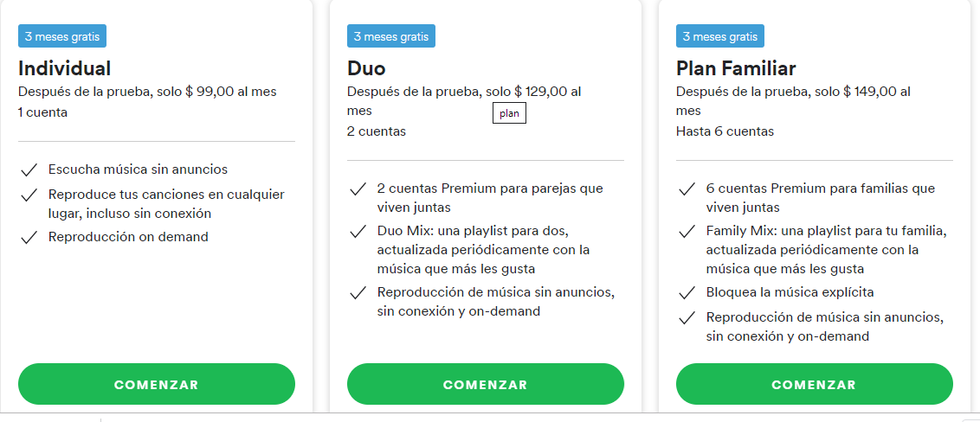Screen dimensions: 980x422
Task: Click checkmark beside "6 cuentas Premium" feature
Action: tap(687, 189)
